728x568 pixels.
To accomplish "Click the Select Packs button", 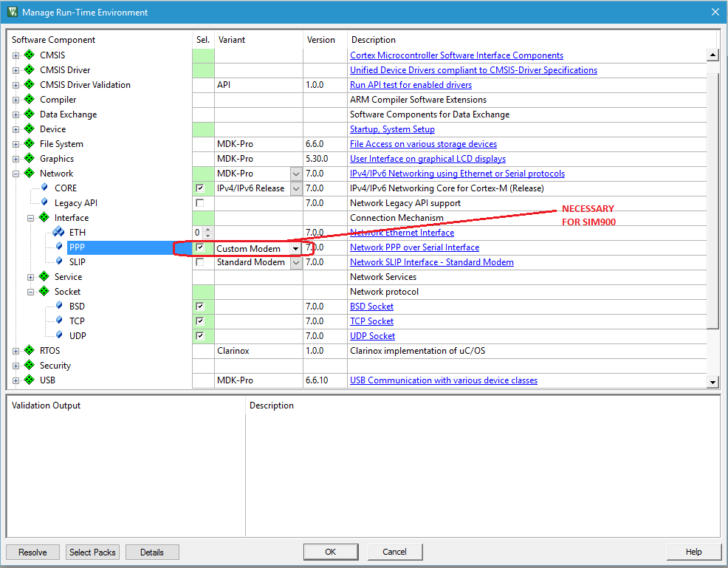I will pos(92,552).
